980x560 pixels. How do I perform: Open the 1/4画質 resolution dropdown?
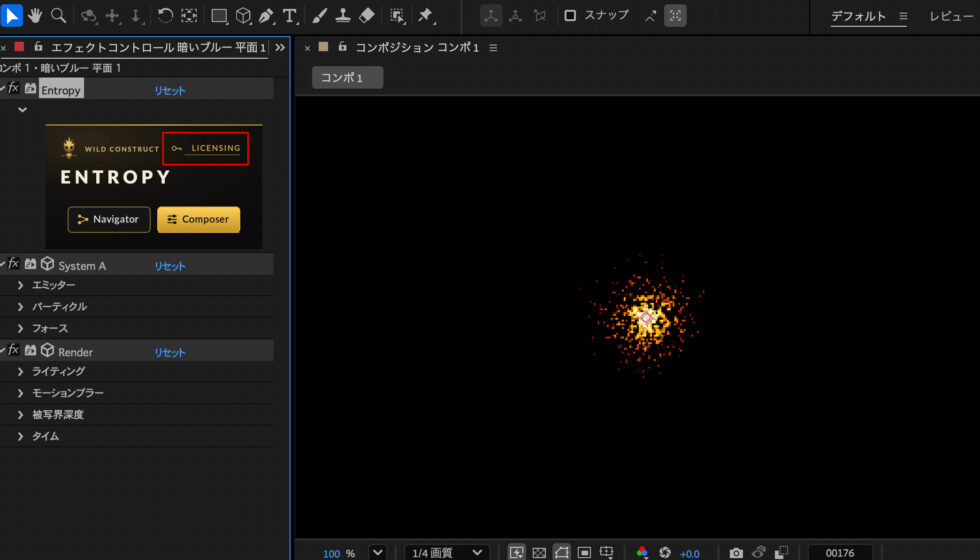tap(446, 552)
